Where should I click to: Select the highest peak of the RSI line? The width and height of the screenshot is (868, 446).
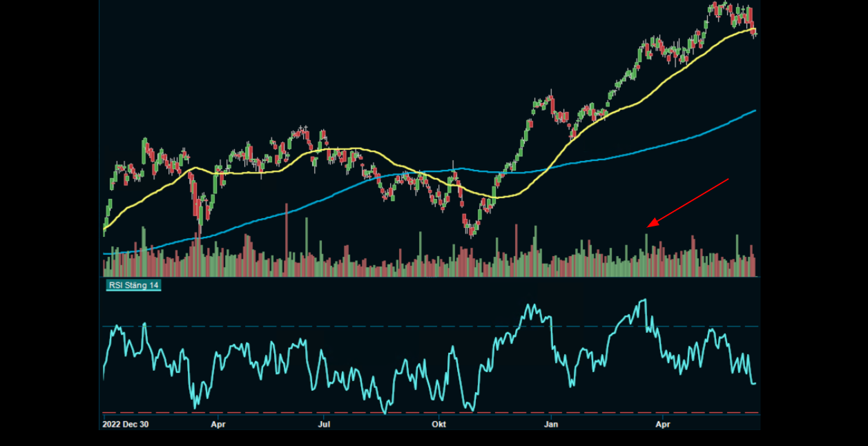(x=644, y=300)
